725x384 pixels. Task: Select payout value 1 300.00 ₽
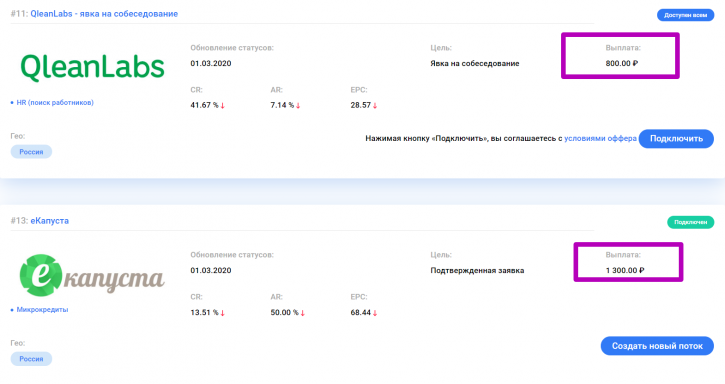pyautogui.click(x=625, y=270)
